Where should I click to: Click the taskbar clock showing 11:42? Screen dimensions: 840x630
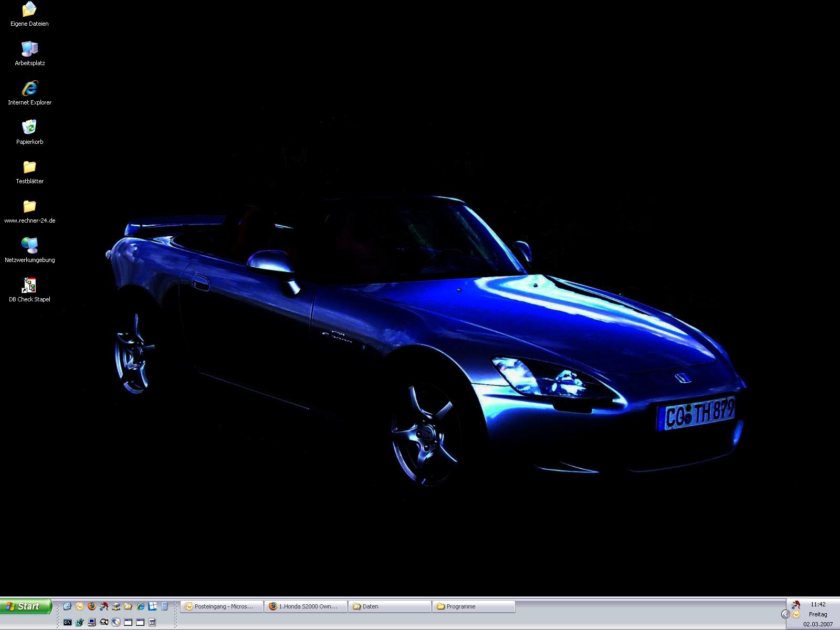tap(818, 605)
